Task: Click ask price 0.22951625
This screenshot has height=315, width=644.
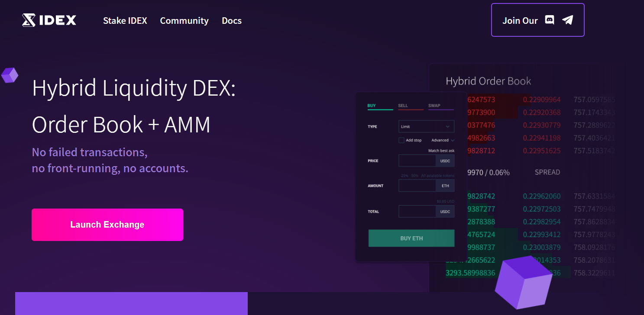Action: click(542, 151)
